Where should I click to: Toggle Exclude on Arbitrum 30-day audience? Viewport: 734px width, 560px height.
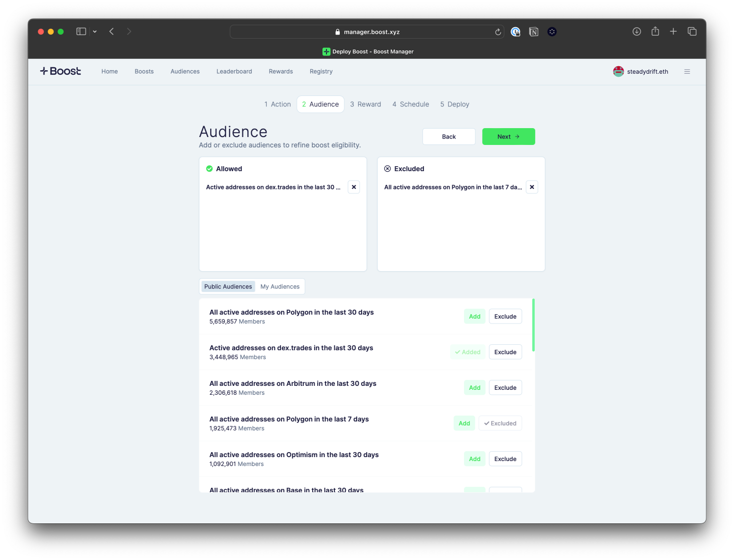tap(505, 387)
